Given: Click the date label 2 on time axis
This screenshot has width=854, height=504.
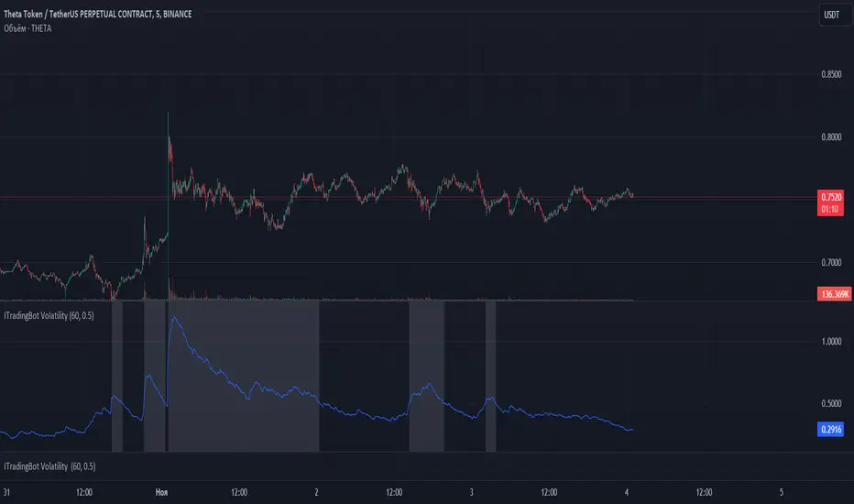Looking at the screenshot, I should [x=316, y=493].
